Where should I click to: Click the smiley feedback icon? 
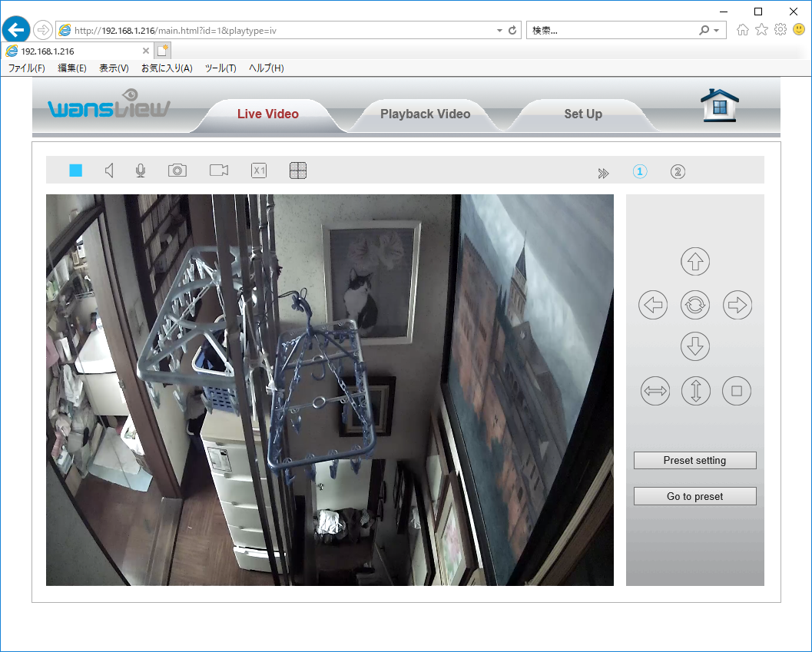point(799,29)
